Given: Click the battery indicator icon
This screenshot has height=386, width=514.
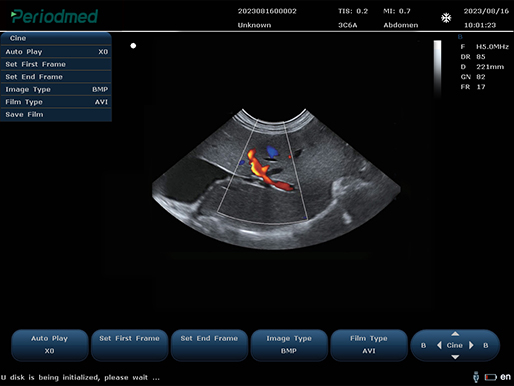Looking at the screenshot, I should click(x=491, y=377).
